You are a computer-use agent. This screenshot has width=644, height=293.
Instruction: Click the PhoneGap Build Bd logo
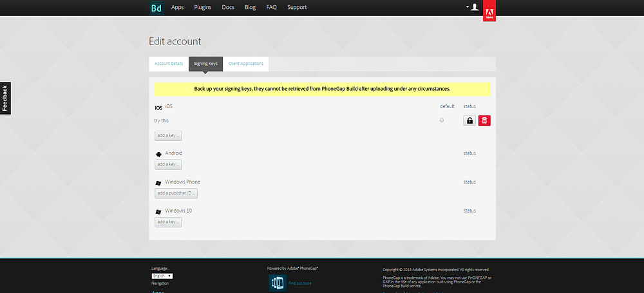tap(156, 8)
